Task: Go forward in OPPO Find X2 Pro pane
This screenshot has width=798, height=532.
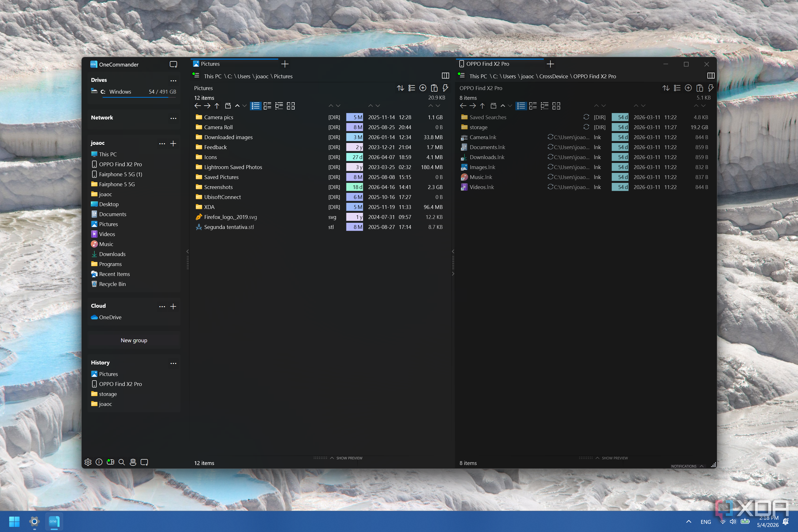Action: click(x=473, y=106)
